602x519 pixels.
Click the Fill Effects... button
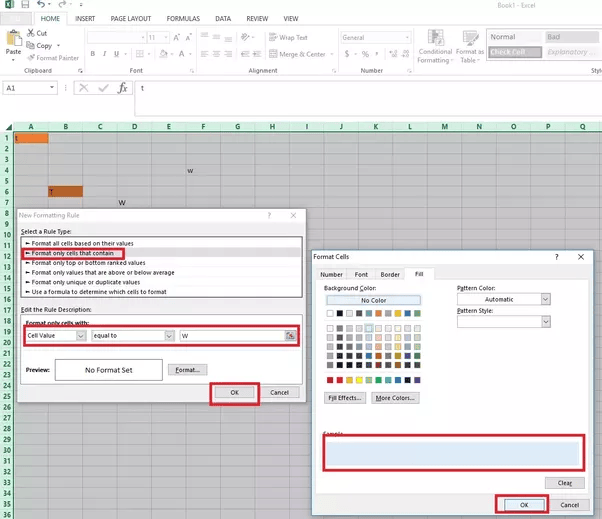pyautogui.click(x=345, y=398)
